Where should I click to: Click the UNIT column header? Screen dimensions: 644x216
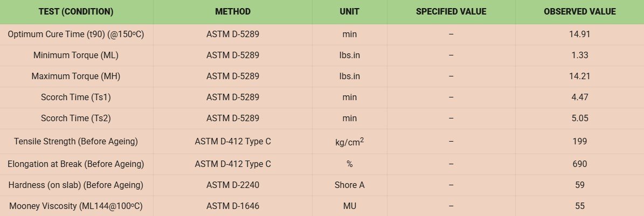(x=350, y=11)
